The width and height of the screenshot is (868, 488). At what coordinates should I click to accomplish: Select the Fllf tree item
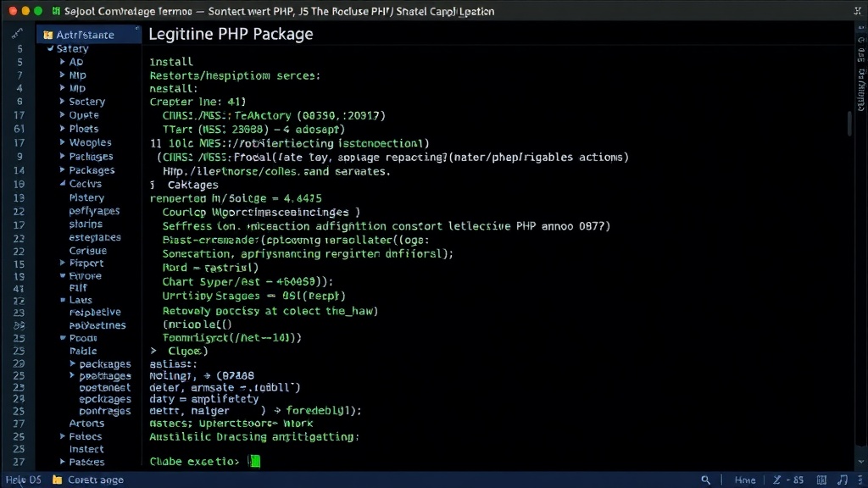pos(78,288)
